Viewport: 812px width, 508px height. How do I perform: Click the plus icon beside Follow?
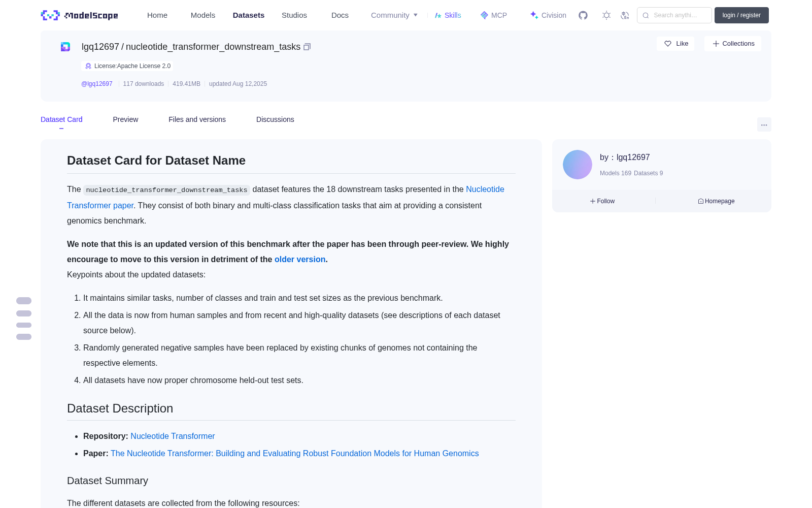[x=592, y=201]
